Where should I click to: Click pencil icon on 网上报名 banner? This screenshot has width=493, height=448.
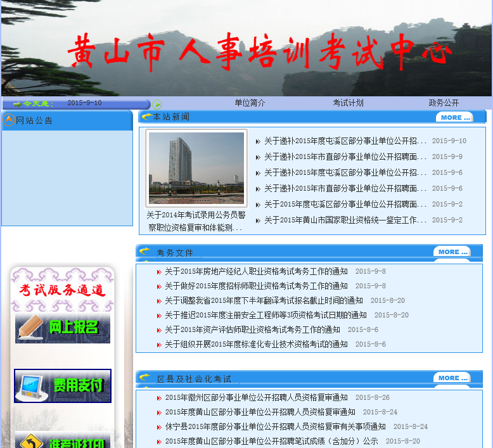coord(30,327)
